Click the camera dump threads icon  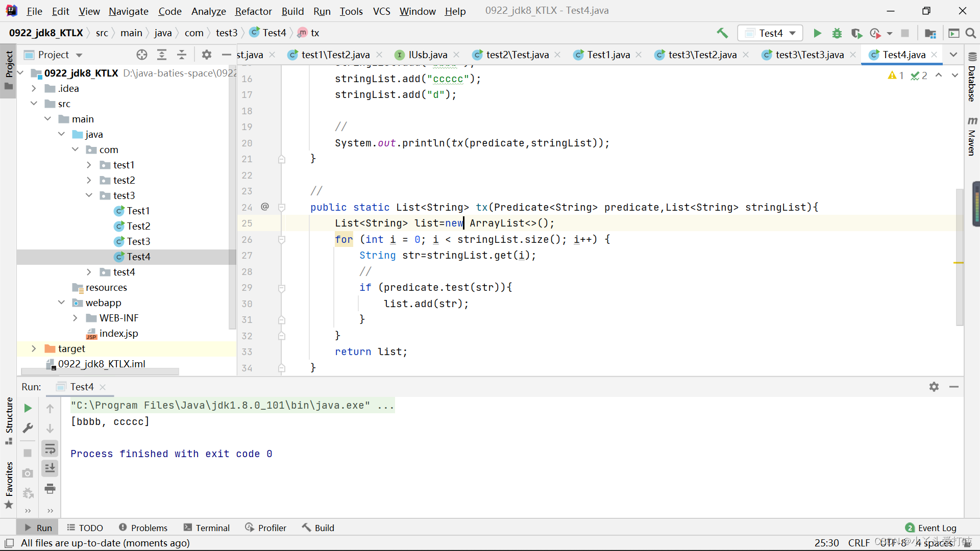point(28,473)
